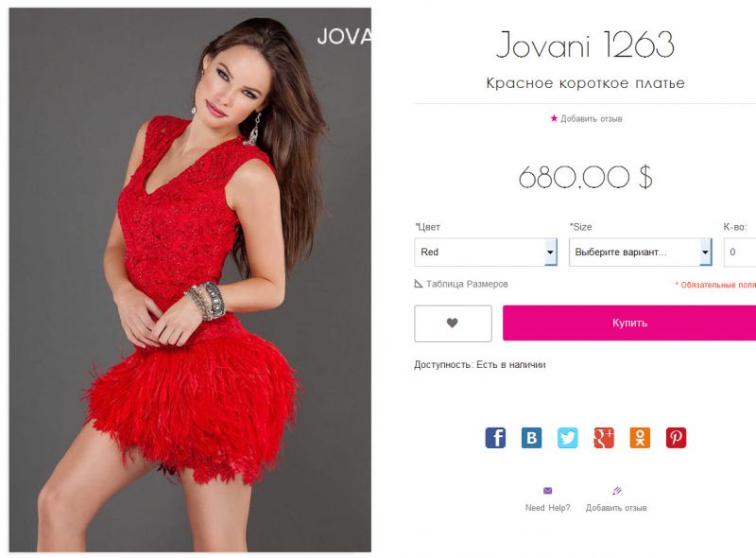Screen dimensions: 756x558
Task: Click the pencil icon above Добавить отзыв
Action: 616,491
